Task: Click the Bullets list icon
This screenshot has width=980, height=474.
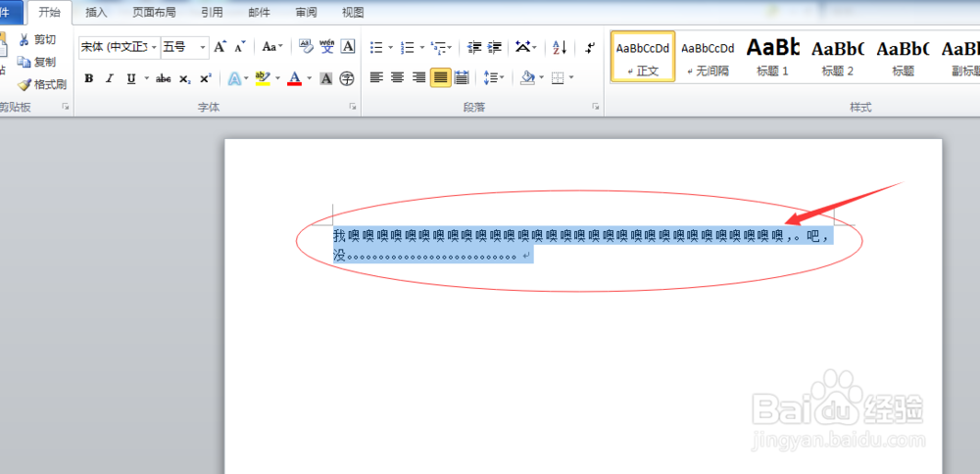Action: 376,47
